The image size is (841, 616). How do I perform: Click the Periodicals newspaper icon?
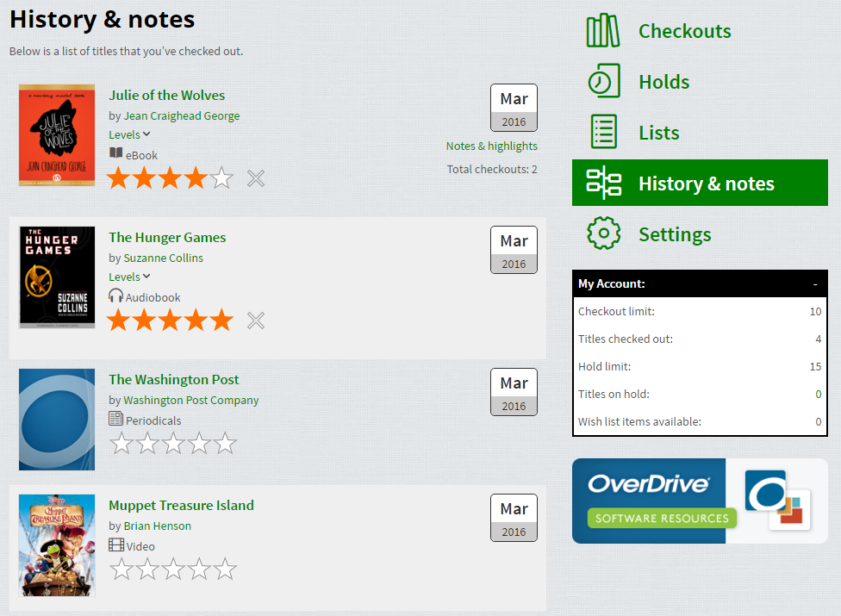coord(115,418)
